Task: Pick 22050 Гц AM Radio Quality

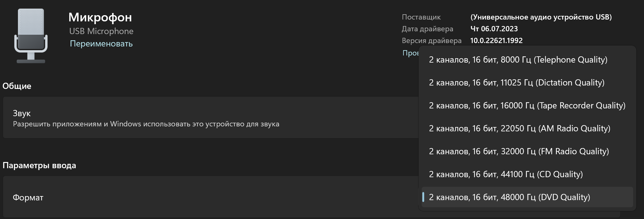Action: point(519,129)
